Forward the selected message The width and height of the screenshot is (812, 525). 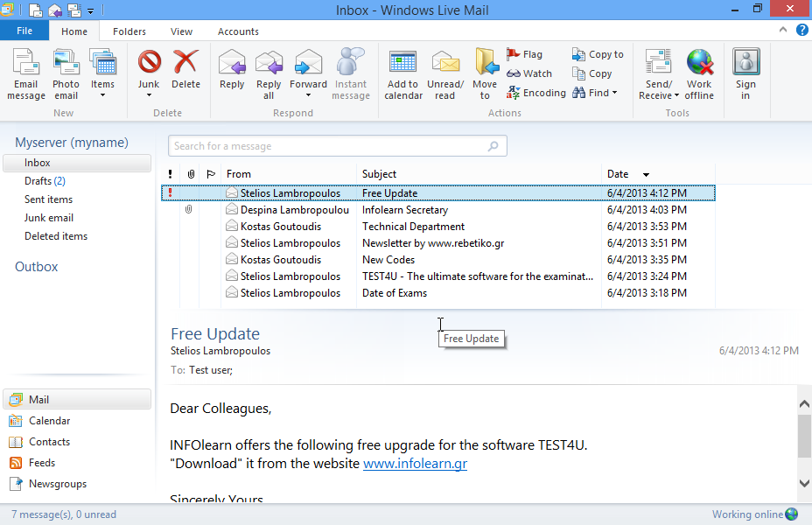click(x=308, y=68)
